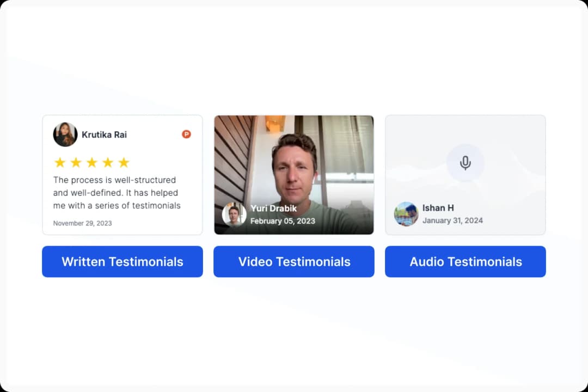Click the name Yuri Drabik
Viewport: 588px width, 392px height.
click(x=274, y=208)
